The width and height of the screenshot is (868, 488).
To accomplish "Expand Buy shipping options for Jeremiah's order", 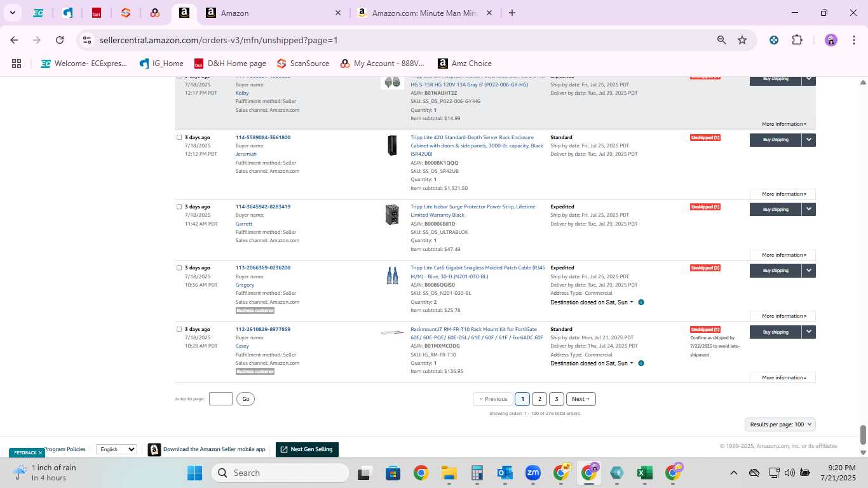I will 808,140.
